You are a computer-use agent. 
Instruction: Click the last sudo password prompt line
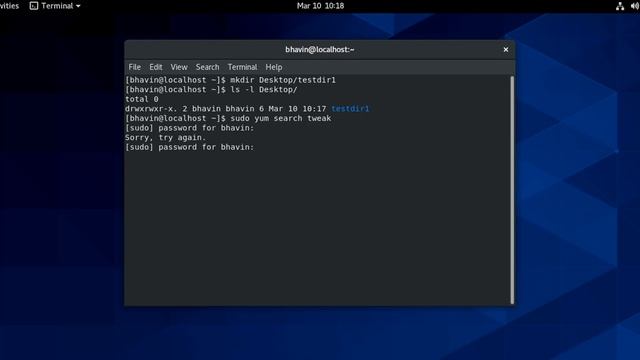click(x=190, y=147)
